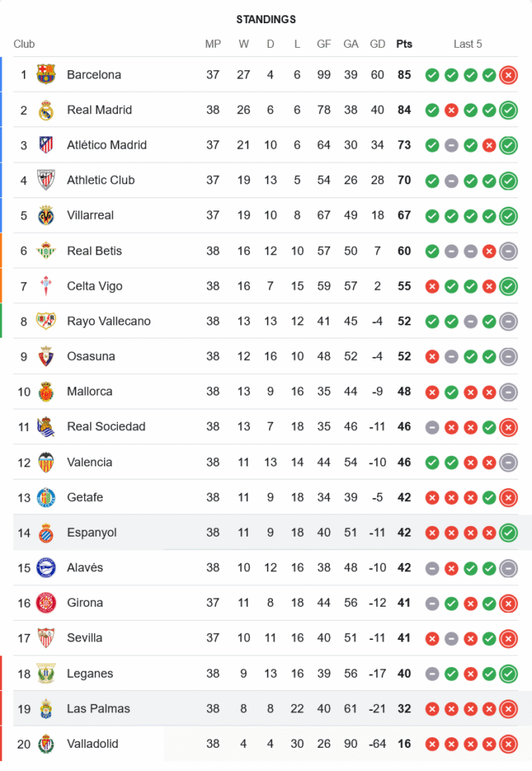
Task: Open the Rayo Vallecano team link
Action: pyautogui.click(x=109, y=322)
